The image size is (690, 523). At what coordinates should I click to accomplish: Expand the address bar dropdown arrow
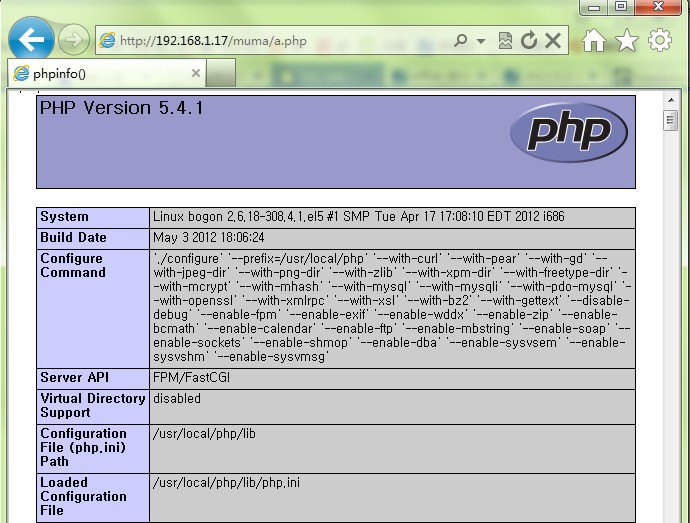[x=481, y=41]
